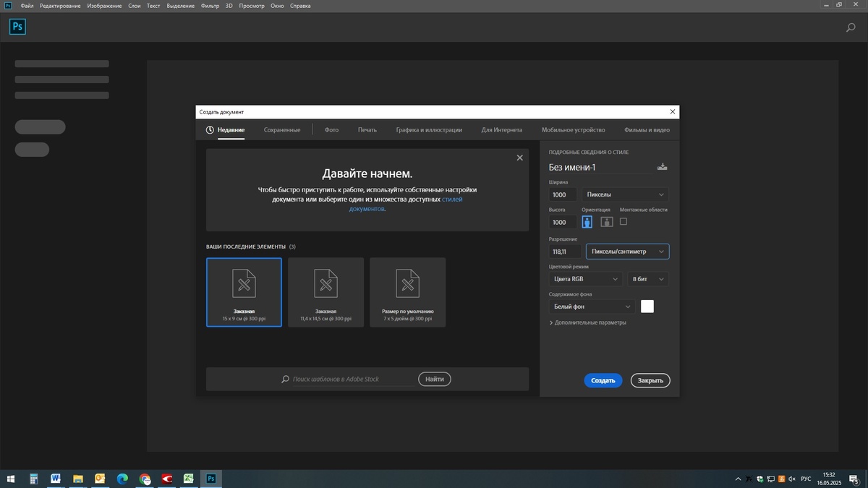
Task: Switch to Для Интернета tab
Action: [x=502, y=130]
